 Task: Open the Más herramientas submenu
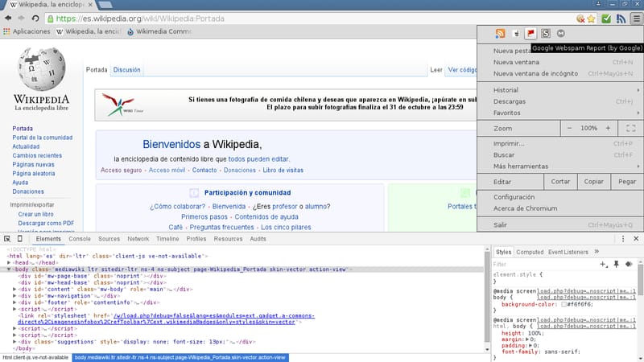[560, 167]
